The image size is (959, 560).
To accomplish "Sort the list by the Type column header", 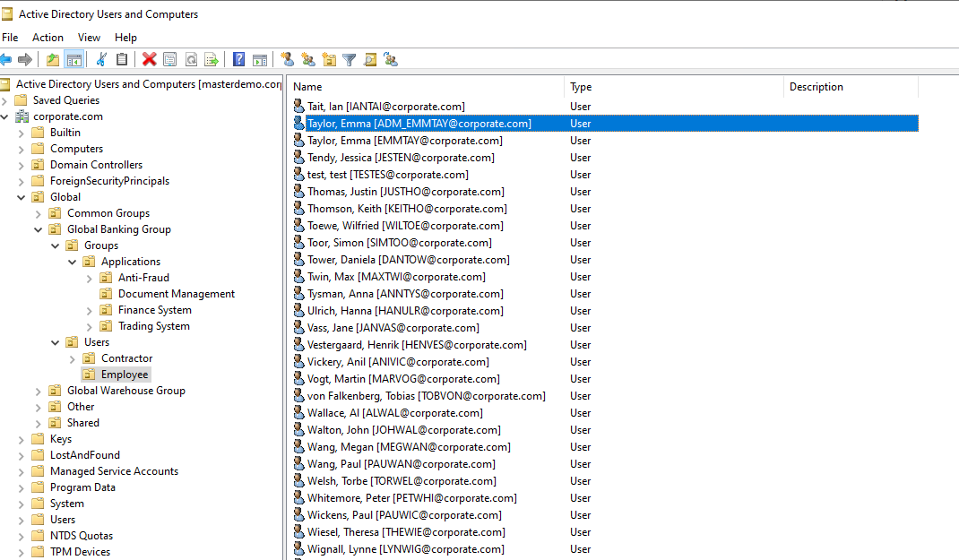I will tap(673, 87).
